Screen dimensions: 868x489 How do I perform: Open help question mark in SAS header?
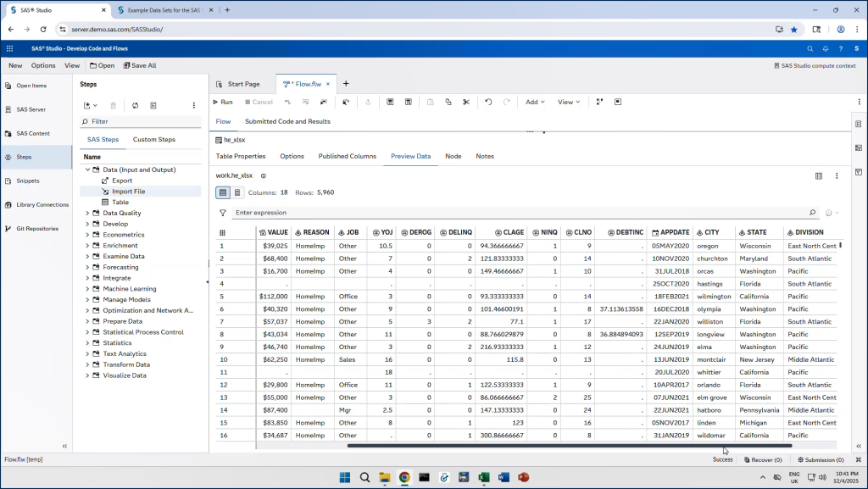(x=841, y=48)
